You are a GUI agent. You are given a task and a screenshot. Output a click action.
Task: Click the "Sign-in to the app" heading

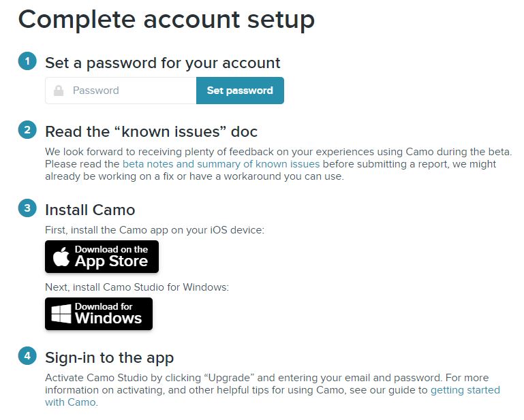coord(110,358)
